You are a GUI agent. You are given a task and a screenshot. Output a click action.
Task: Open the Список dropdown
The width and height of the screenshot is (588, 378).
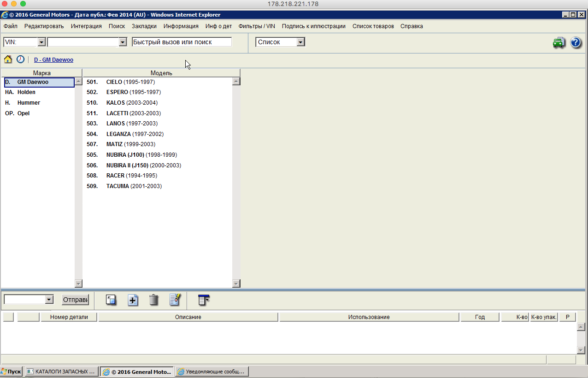point(300,42)
